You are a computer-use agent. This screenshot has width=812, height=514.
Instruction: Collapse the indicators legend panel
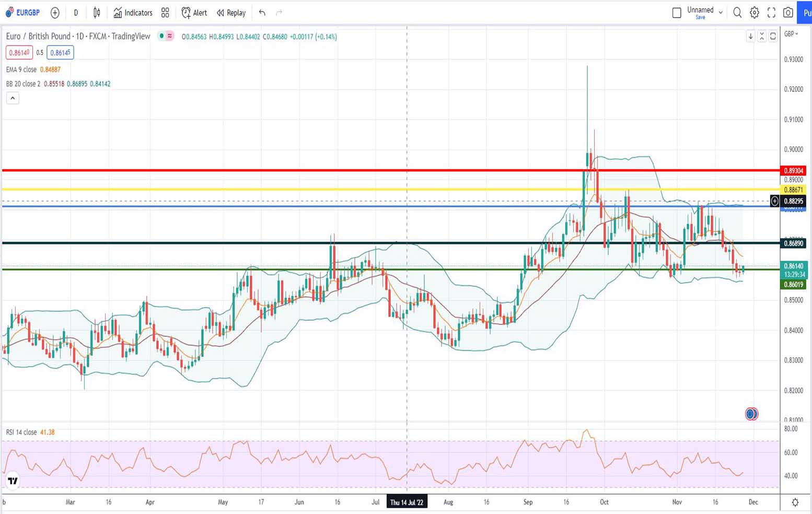[13, 98]
